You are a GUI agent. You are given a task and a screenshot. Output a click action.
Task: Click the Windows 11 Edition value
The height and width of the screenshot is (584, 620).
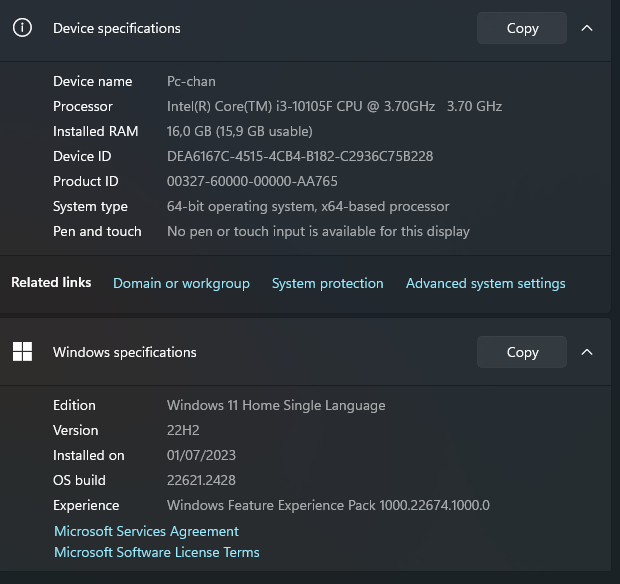(x=276, y=405)
